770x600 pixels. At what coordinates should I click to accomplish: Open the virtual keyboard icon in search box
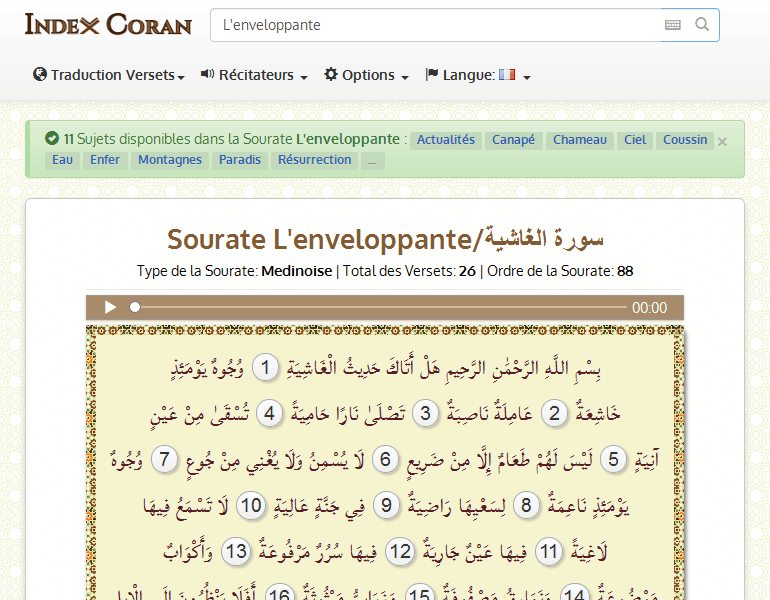coord(672,25)
